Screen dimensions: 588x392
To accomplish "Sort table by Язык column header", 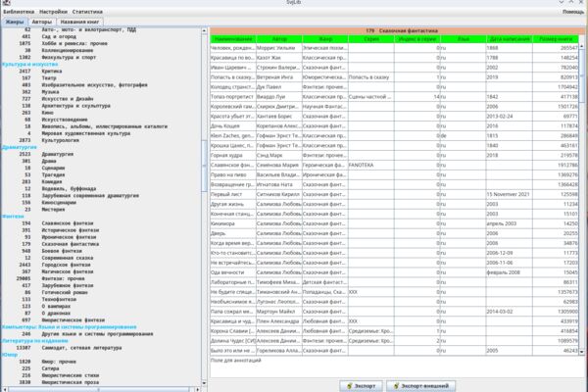I will pos(464,38).
